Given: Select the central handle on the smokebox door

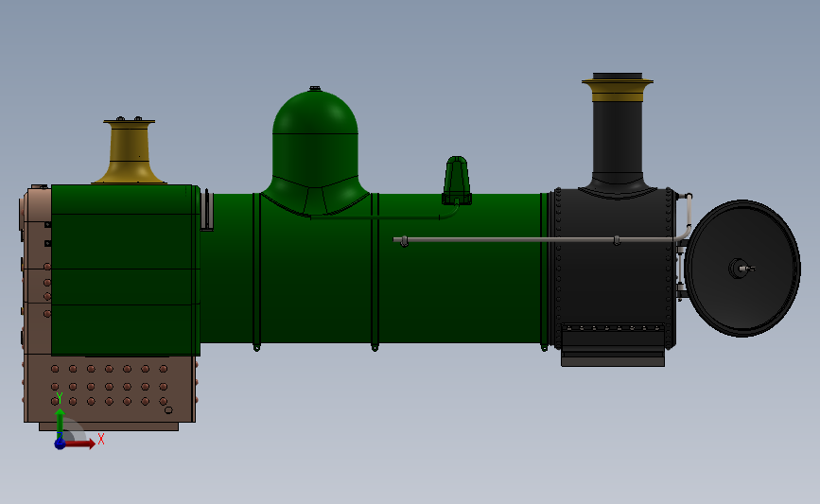Looking at the screenshot, I should tap(741, 269).
